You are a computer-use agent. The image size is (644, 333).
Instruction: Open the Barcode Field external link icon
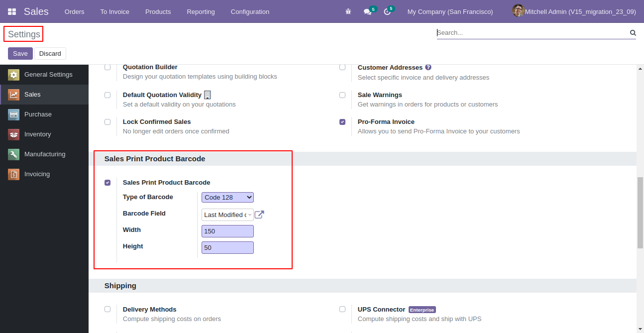point(259,215)
